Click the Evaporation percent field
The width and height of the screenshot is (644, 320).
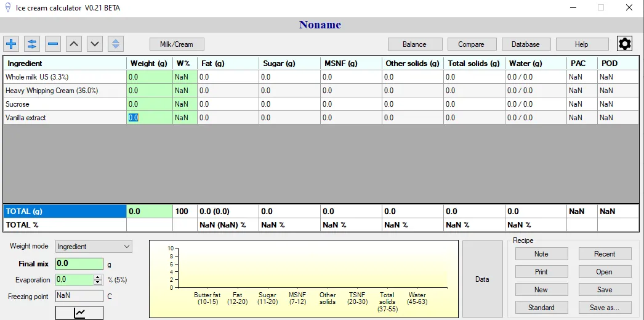tap(74, 280)
